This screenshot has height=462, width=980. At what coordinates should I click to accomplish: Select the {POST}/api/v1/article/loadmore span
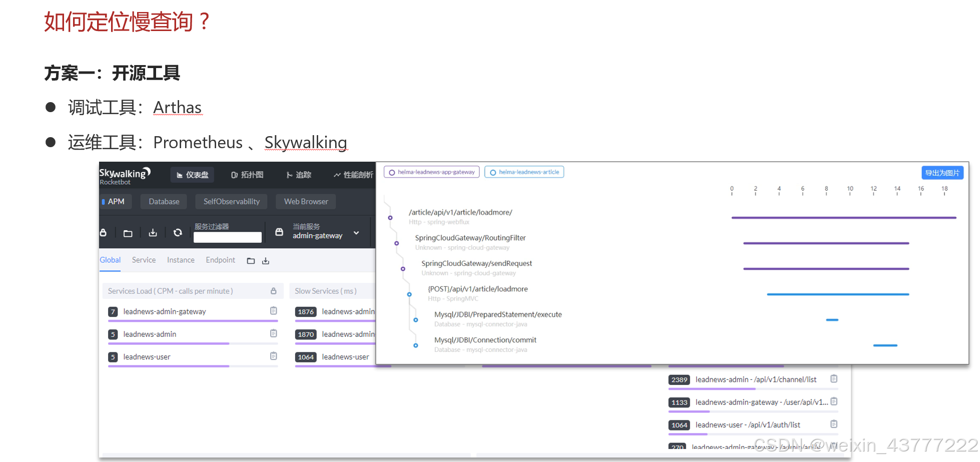(478, 289)
